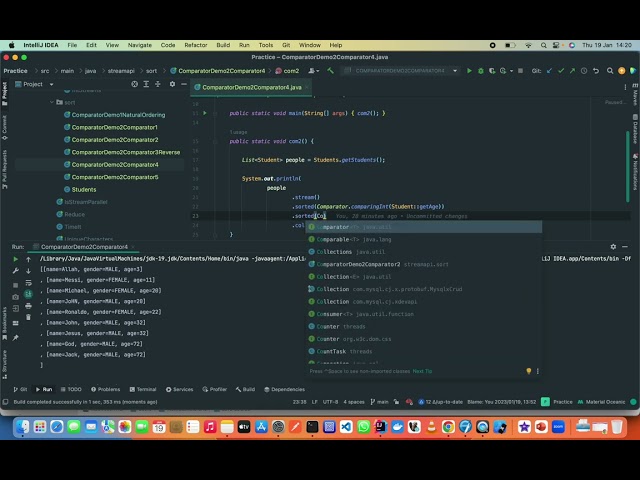Image resolution: width=640 pixels, height=480 pixels.
Task: Toggle the Commit side tool window
Action: [x=4, y=127]
